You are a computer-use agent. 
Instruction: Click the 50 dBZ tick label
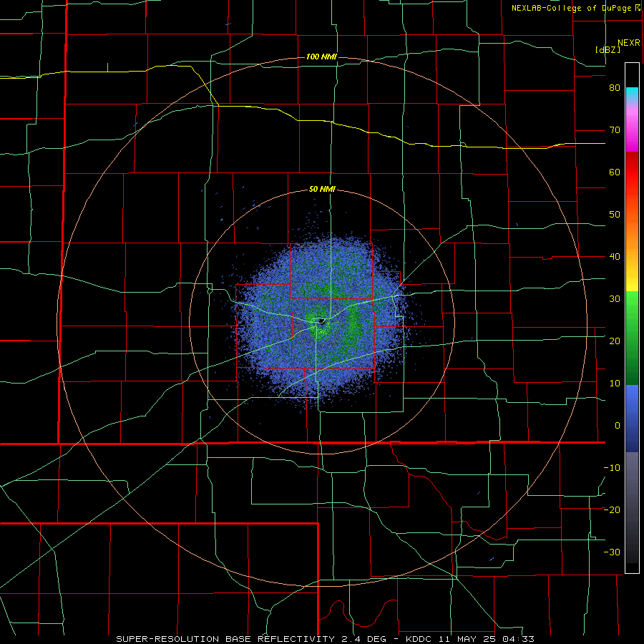click(x=615, y=215)
